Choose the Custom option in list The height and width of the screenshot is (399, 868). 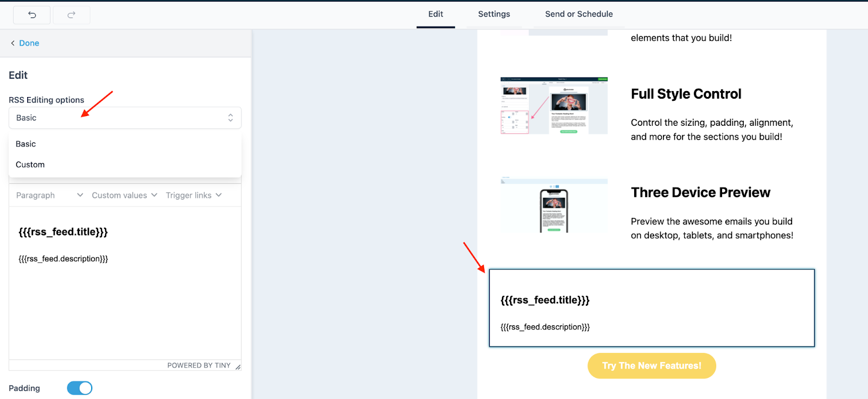(x=30, y=164)
